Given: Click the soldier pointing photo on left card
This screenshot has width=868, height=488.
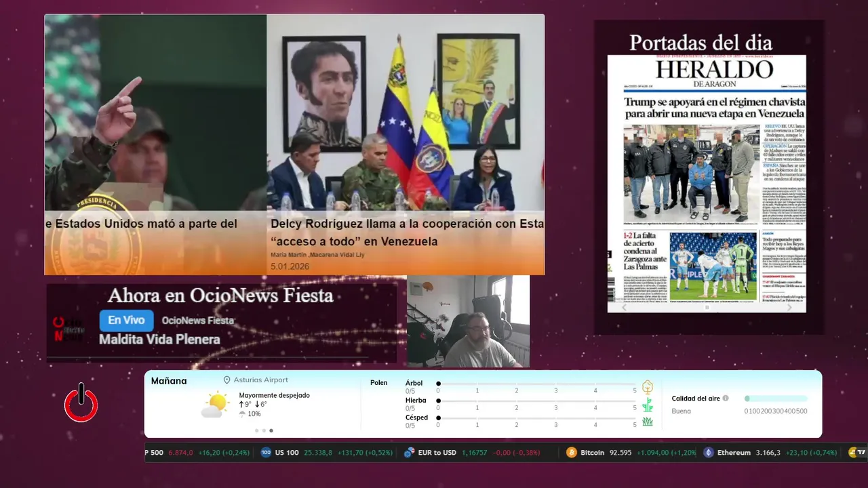Looking at the screenshot, I should coord(155,113).
